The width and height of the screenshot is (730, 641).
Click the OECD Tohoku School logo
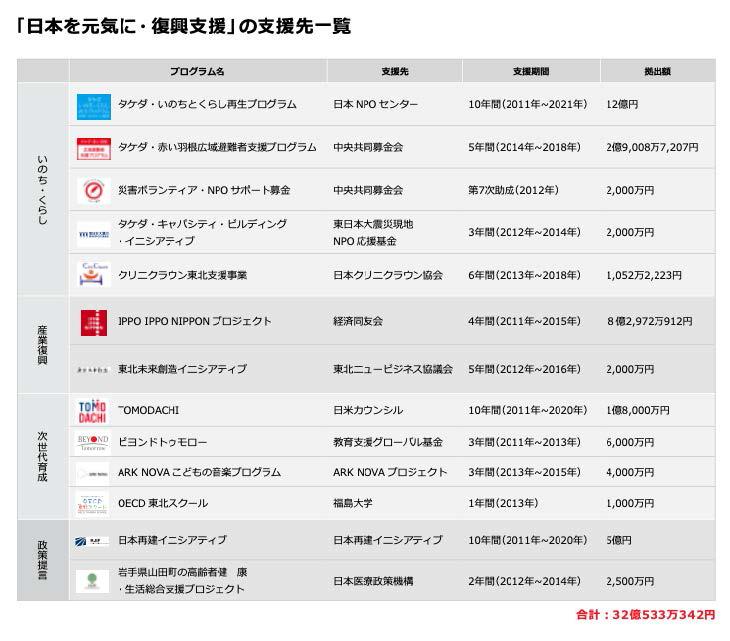coord(92,504)
